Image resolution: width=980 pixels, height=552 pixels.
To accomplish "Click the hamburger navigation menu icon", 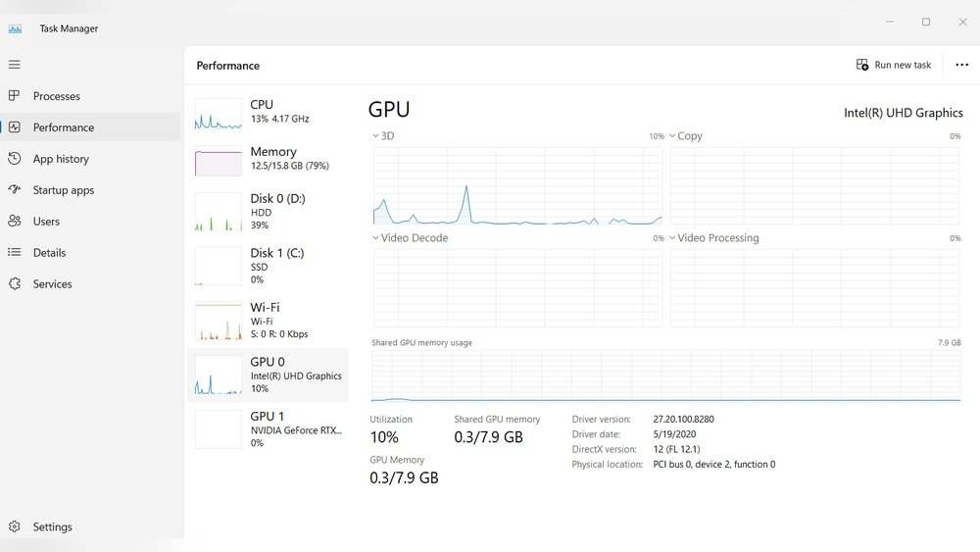I will coord(15,65).
